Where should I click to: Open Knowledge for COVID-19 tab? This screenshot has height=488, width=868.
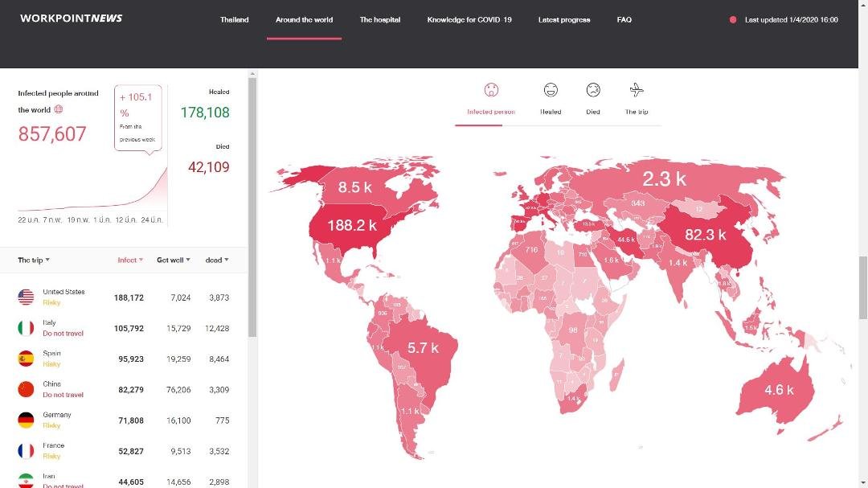pyautogui.click(x=469, y=20)
